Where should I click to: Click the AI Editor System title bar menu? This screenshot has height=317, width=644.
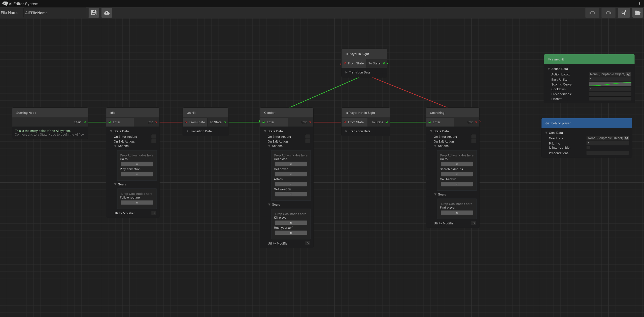click(x=22, y=4)
